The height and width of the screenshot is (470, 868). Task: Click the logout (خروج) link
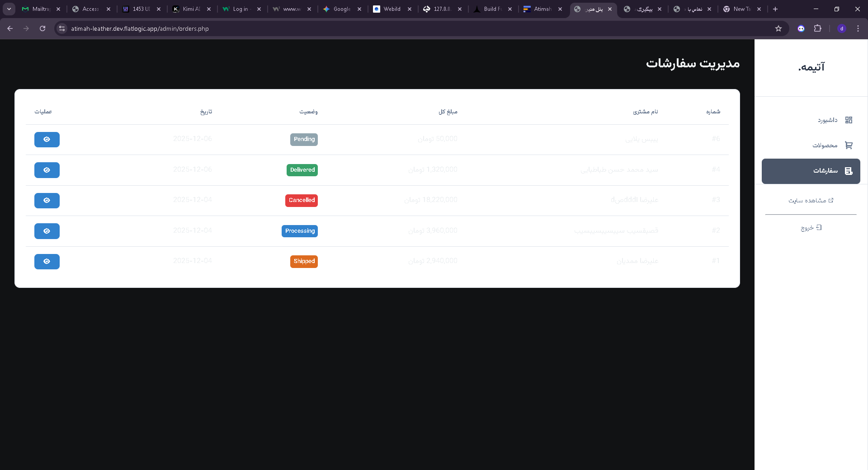[x=811, y=228]
